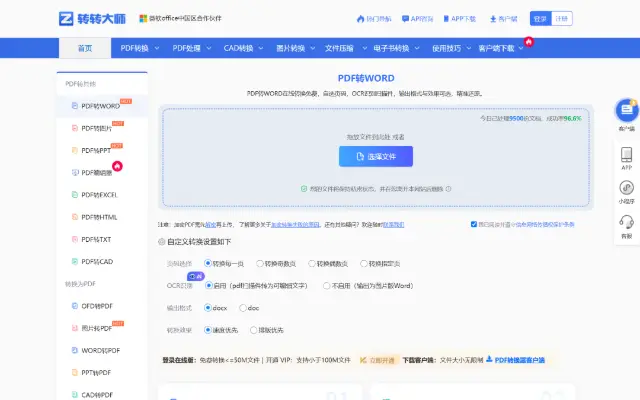
Task: Open the CAD转换 nav menu
Action: pos(238,48)
